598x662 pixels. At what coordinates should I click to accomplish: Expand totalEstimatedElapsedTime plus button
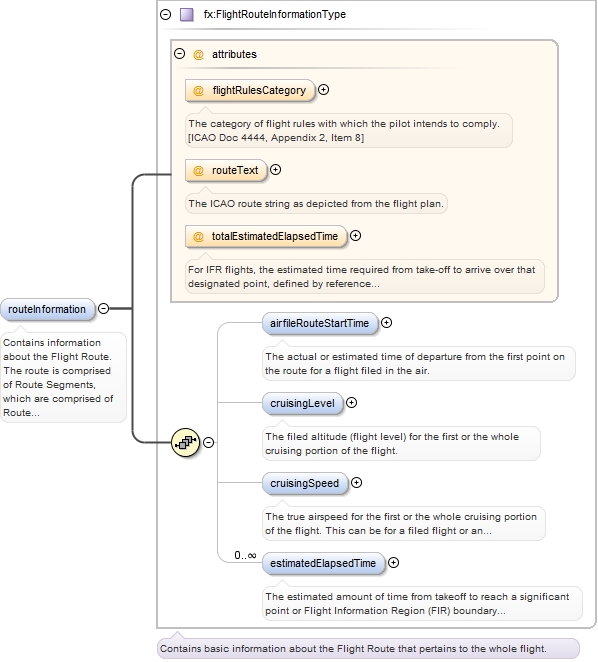coord(356,236)
